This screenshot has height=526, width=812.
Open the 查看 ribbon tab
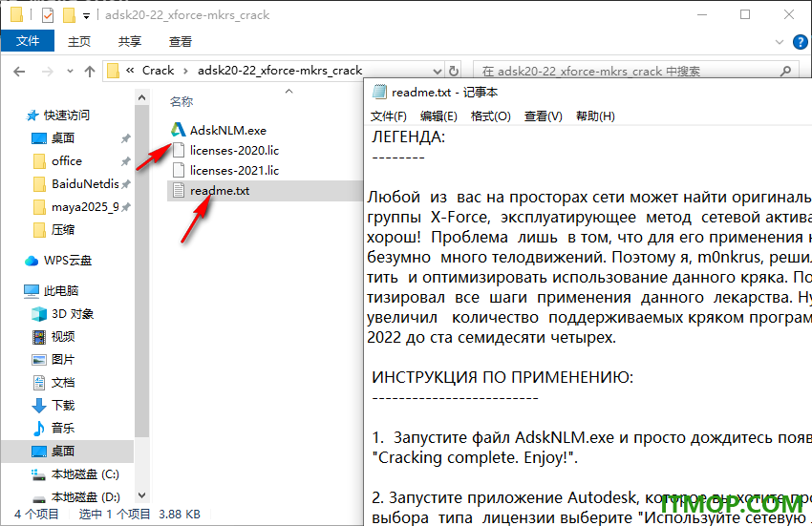(x=181, y=41)
